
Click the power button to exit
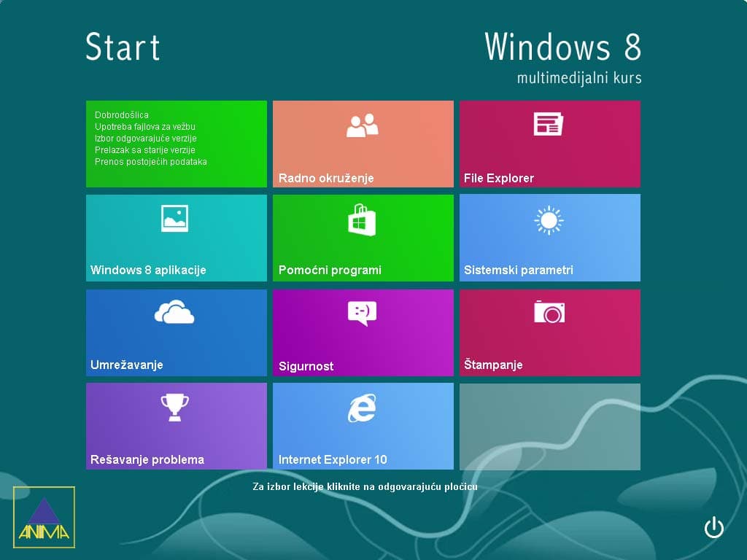(x=714, y=528)
